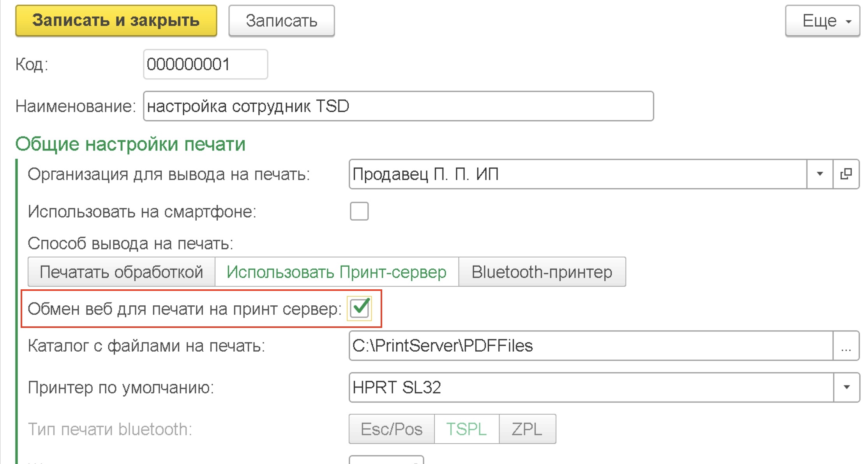This screenshot has width=868, height=464.
Task: Click the Наименование text field
Action: pyautogui.click(x=398, y=106)
